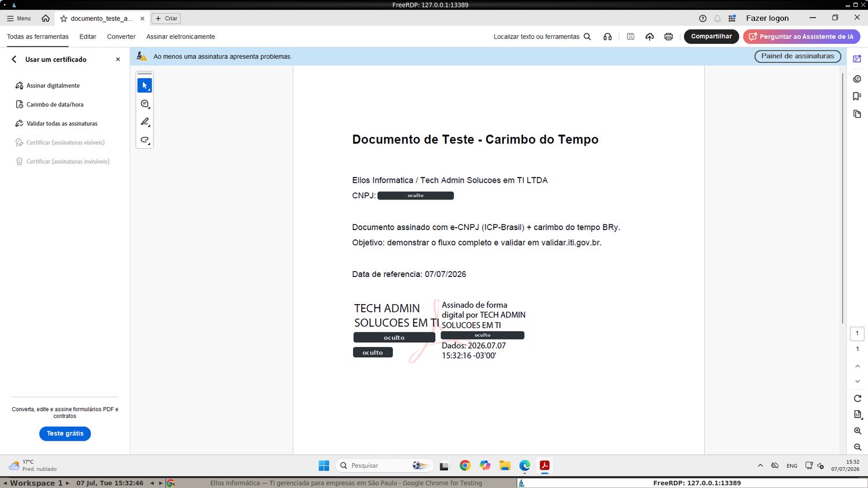The image size is (868, 488).
Task: Click the page display settings icon
Action: 858,415
